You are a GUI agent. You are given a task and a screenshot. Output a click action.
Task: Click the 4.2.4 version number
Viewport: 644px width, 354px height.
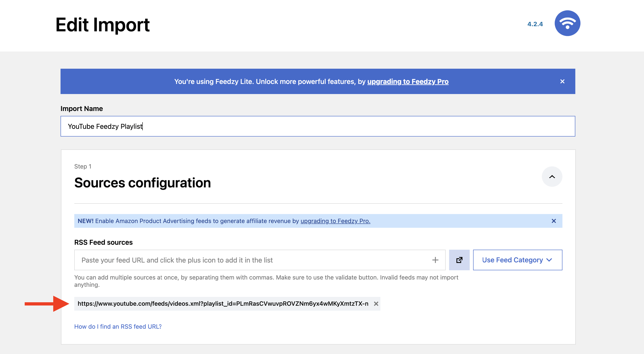pyautogui.click(x=535, y=24)
